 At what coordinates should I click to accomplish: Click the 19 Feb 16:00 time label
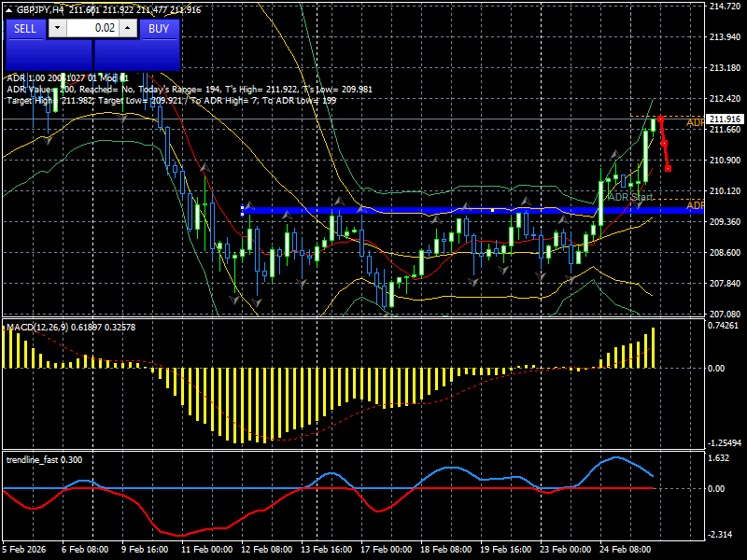pos(505,549)
